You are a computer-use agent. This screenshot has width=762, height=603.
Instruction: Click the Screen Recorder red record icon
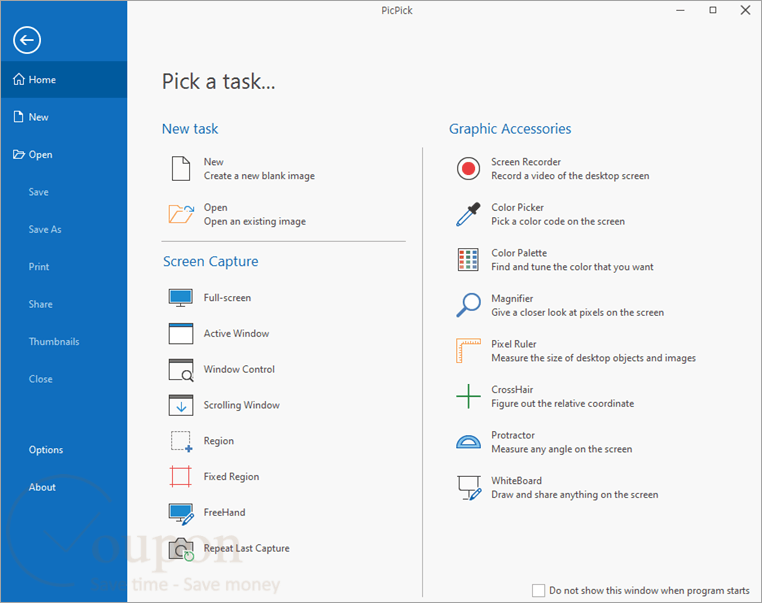point(468,169)
